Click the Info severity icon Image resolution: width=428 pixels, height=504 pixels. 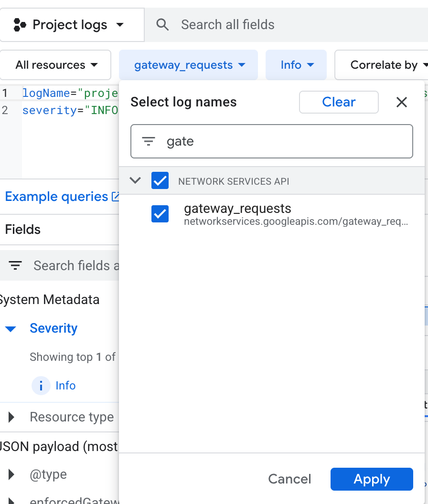click(41, 386)
